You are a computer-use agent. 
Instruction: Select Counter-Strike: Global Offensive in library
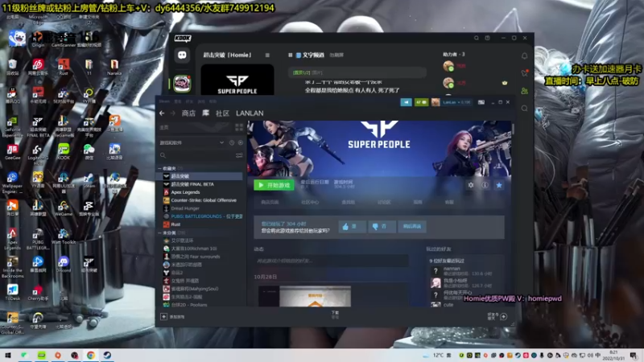coord(204,200)
